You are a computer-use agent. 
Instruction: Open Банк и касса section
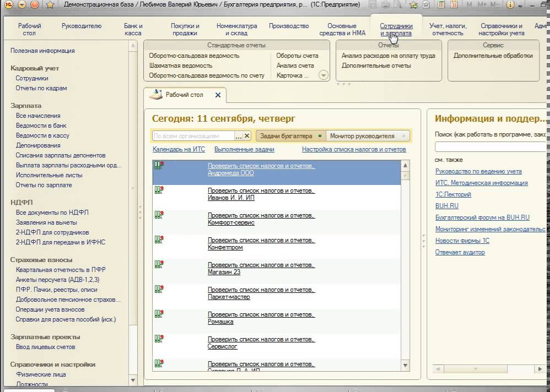133,29
